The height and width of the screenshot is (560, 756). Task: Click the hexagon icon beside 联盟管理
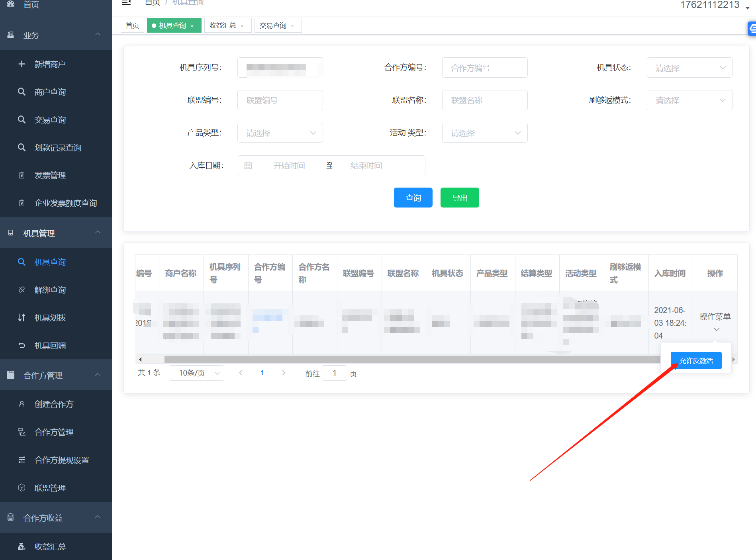(22, 488)
